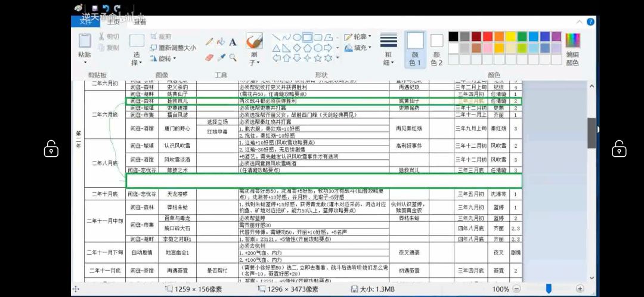Click the Brushes tool icon

pos(254,41)
